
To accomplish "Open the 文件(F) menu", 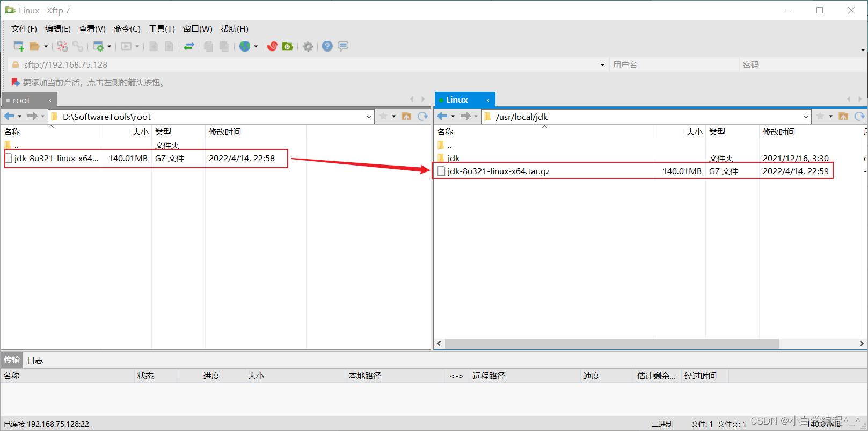I will (x=24, y=29).
